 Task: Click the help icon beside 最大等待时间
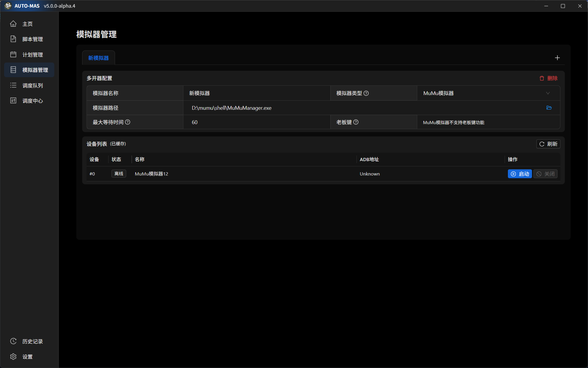coord(128,122)
